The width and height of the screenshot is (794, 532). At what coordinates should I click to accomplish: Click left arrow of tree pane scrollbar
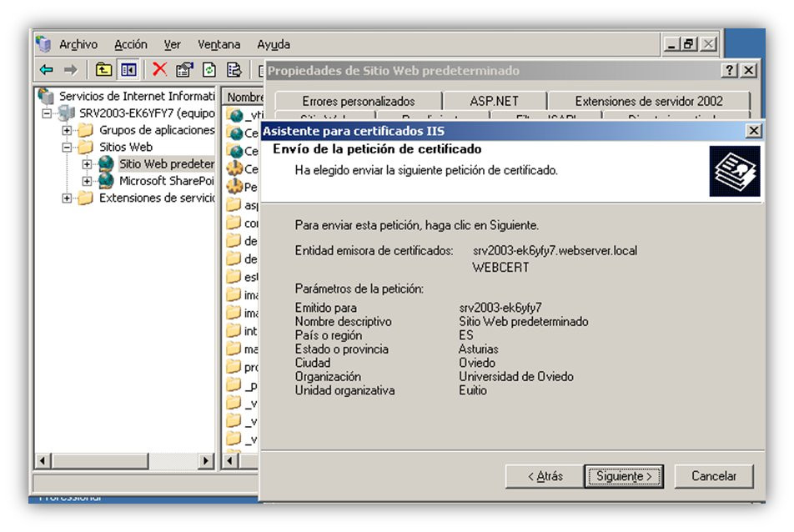43,460
